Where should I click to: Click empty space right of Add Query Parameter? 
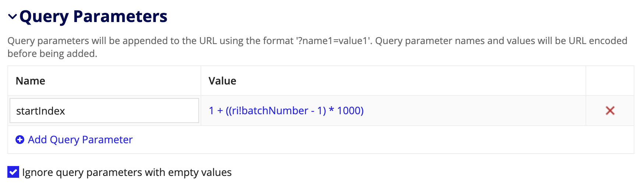pos(383,140)
